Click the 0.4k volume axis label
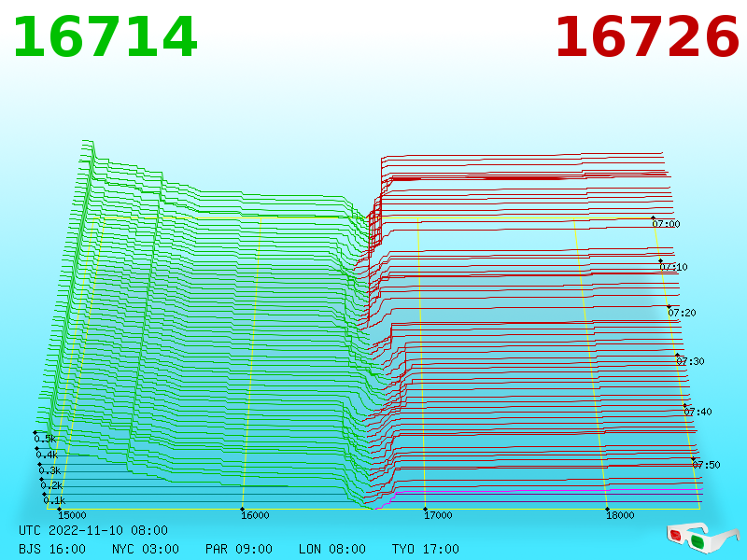 (x=48, y=455)
